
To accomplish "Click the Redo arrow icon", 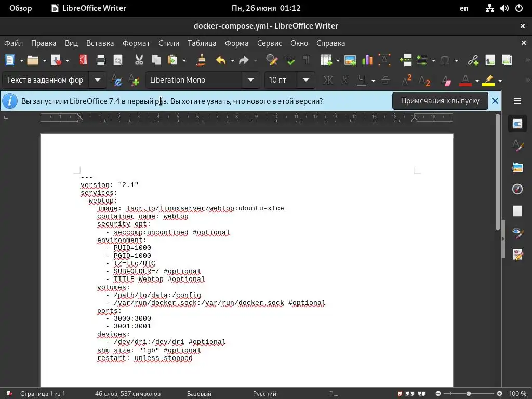I will [x=244, y=60].
